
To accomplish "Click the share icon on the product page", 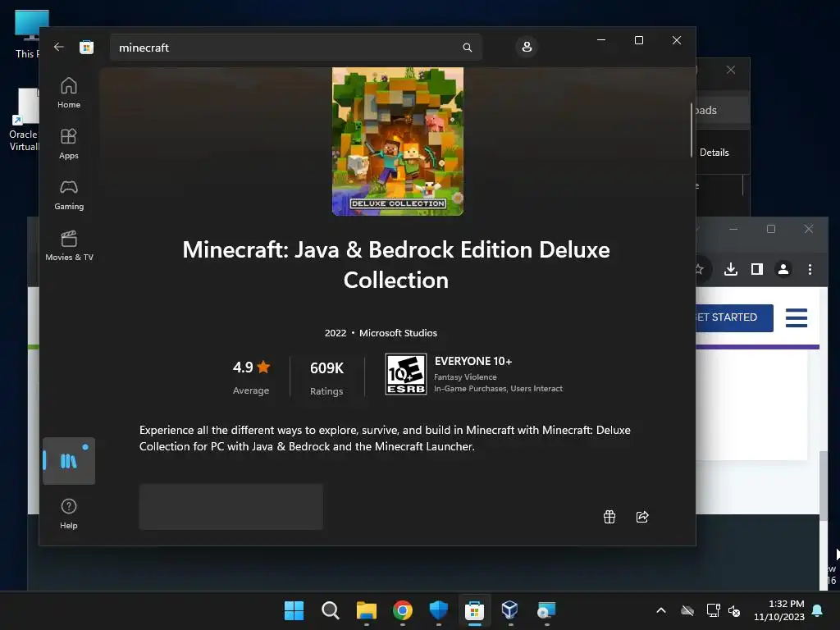I will pos(642,517).
